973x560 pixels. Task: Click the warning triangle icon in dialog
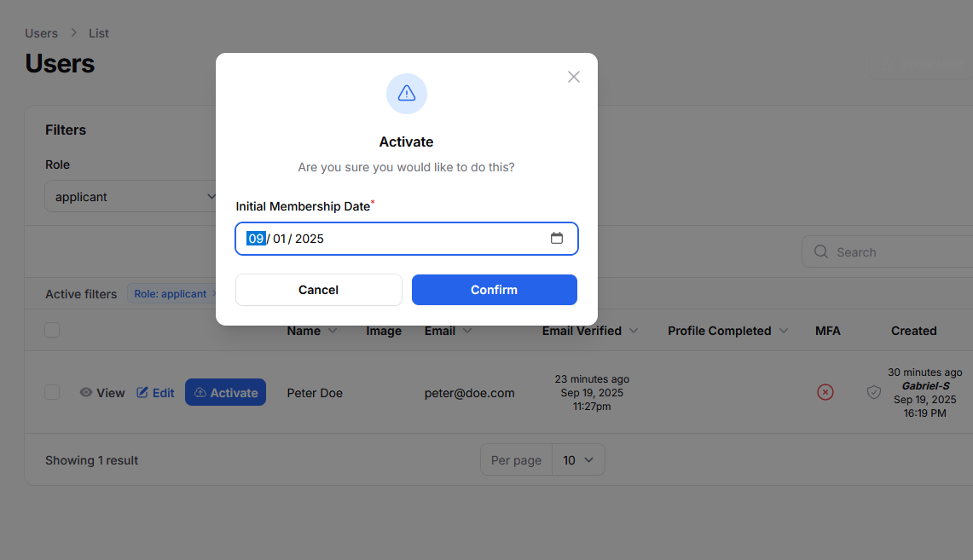(407, 94)
